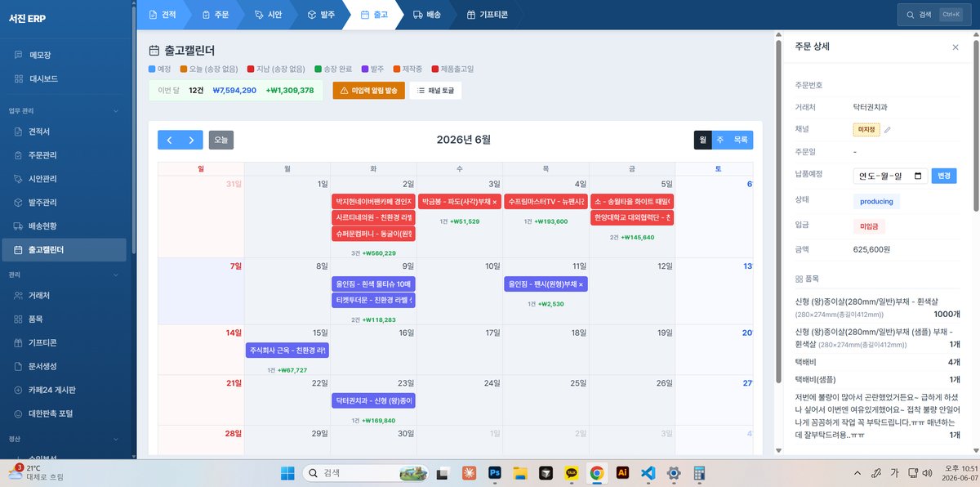This screenshot has height=487, width=980.
Task: Go to the 주문 workflow tab
Action: point(216,15)
